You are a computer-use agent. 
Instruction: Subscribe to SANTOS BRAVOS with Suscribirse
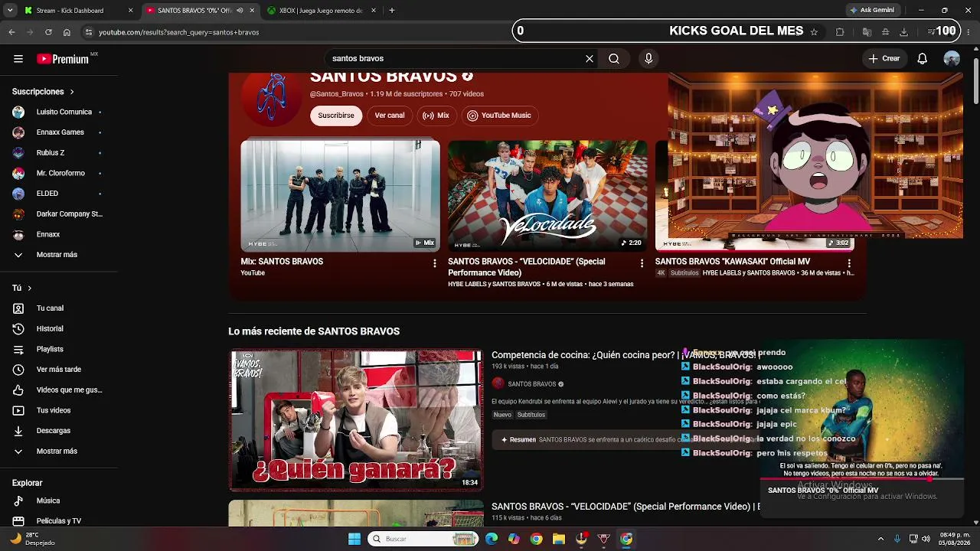pos(336,116)
